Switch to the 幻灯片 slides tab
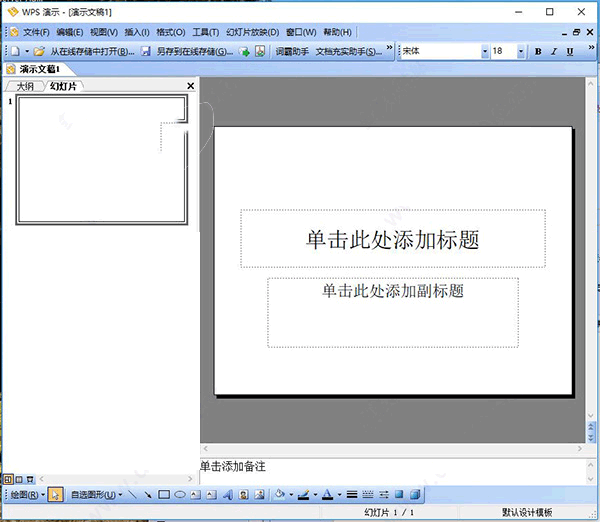The width and height of the screenshot is (600, 522). (63, 86)
